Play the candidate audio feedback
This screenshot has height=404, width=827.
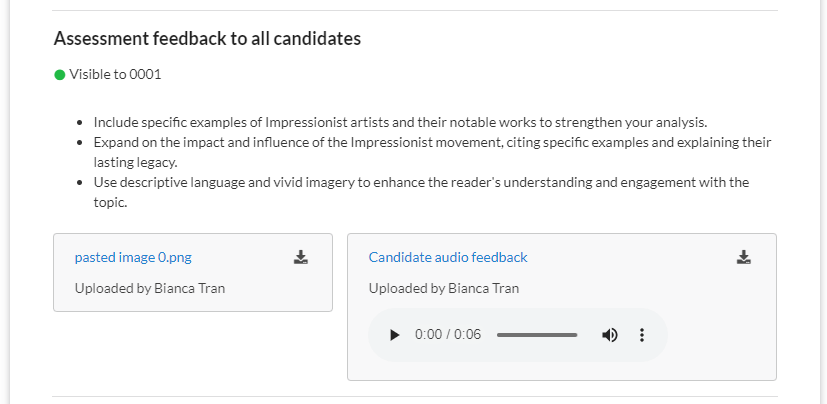394,335
